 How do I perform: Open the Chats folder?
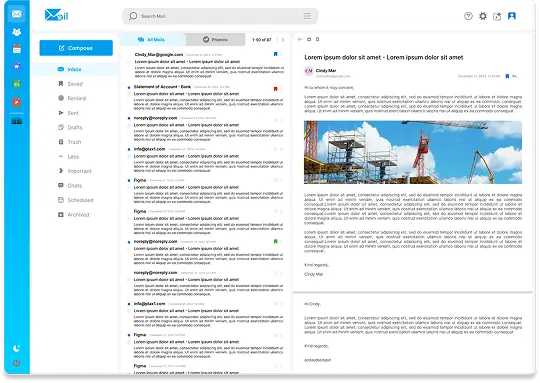[70, 185]
